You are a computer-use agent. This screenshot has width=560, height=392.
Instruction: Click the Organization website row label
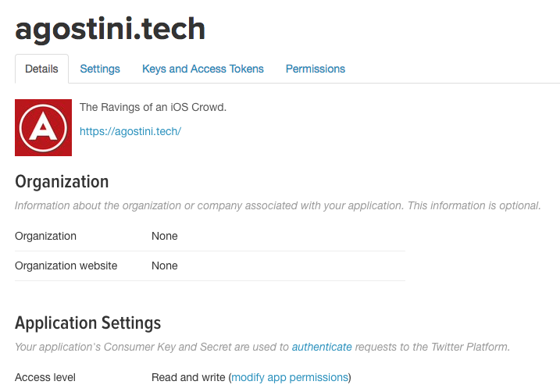tap(66, 265)
